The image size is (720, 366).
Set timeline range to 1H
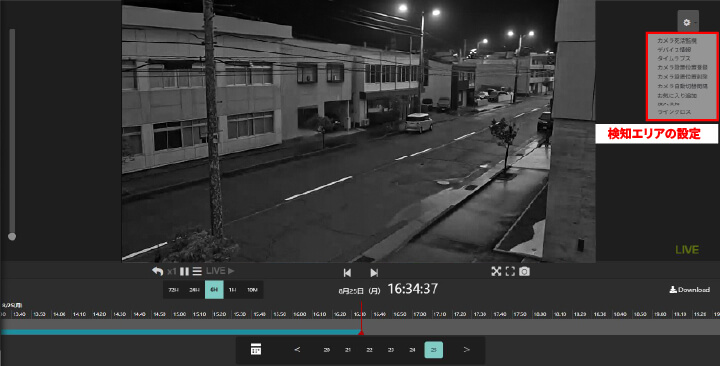point(232,290)
